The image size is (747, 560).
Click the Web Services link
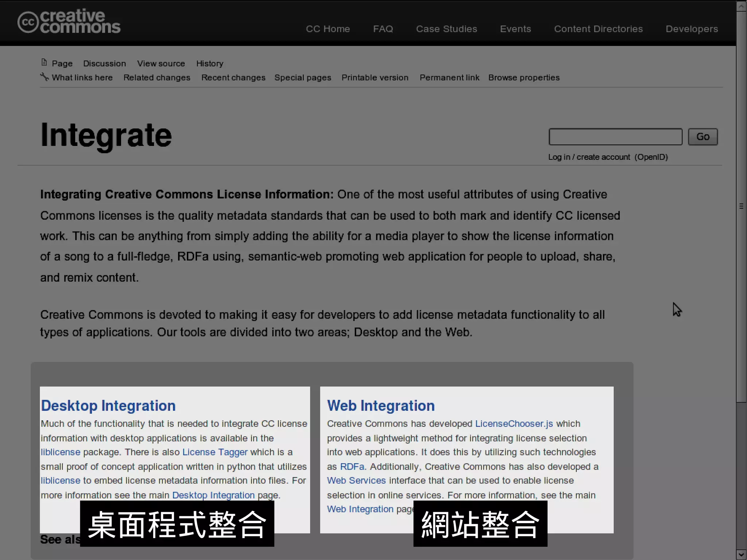(x=356, y=480)
